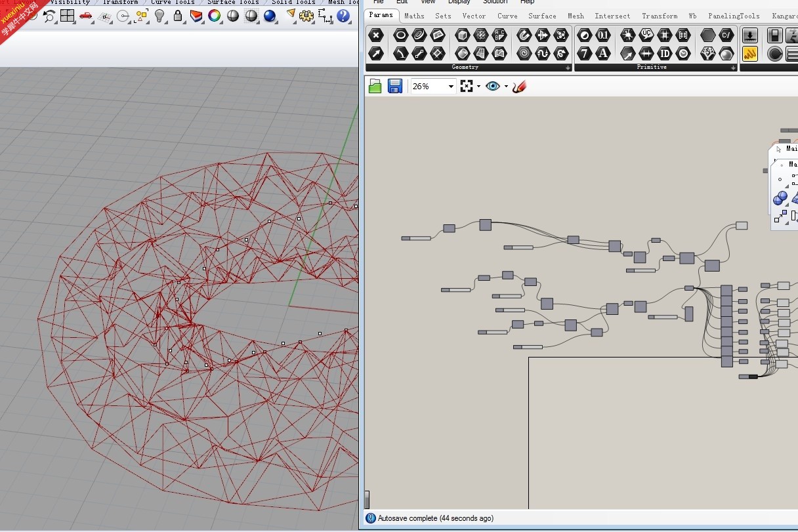Select the spiral icon in Geometry panel
Image resolution: width=798 pixels, height=532 pixels.
coord(524,53)
